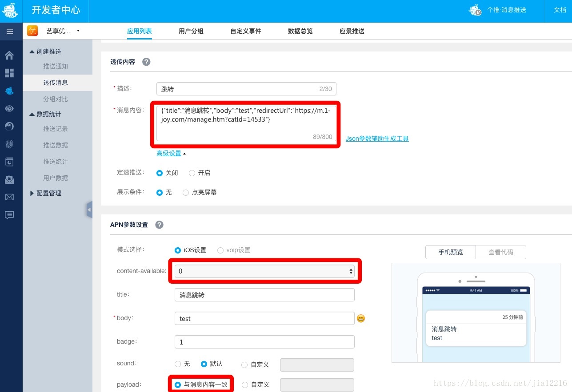Viewport: 572px width, 392px height.
Task: Open the fingerprint icon in sidebar
Action: coord(9,144)
